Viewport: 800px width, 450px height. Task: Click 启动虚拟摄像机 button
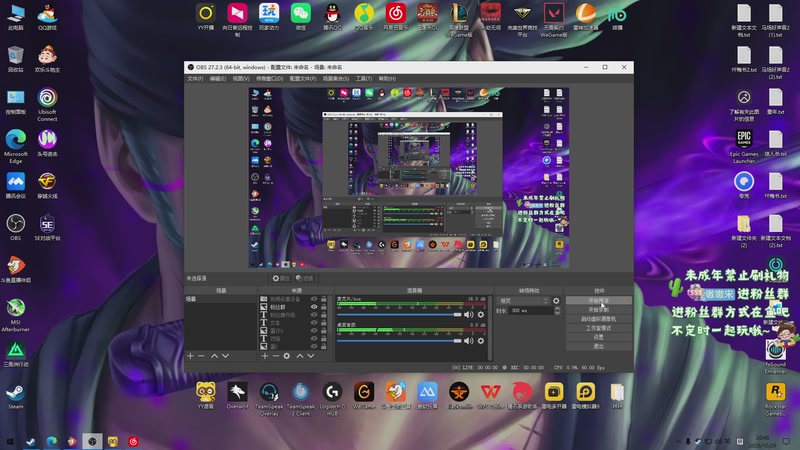click(x=598, y=319)
